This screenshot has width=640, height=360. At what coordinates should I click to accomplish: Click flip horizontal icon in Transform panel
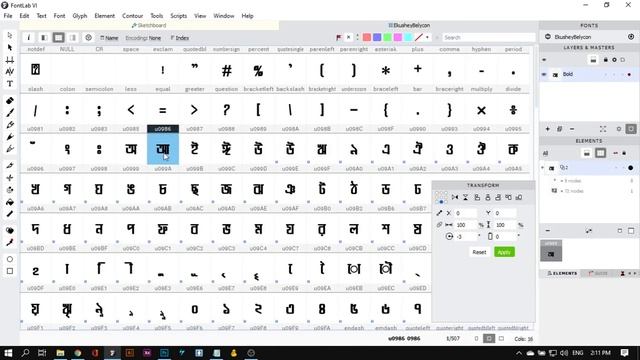pos(455,198)
